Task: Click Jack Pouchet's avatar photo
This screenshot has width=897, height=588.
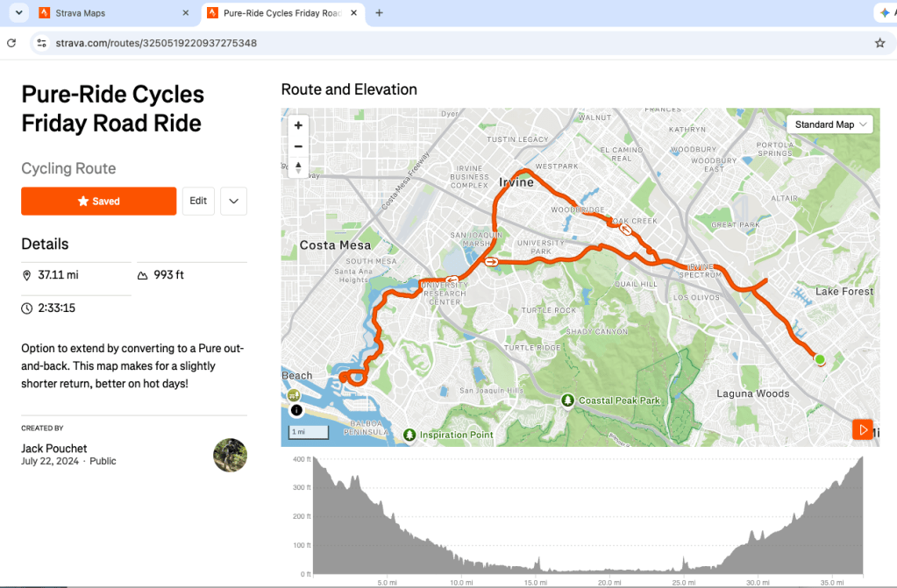Action: coord(230,456)
